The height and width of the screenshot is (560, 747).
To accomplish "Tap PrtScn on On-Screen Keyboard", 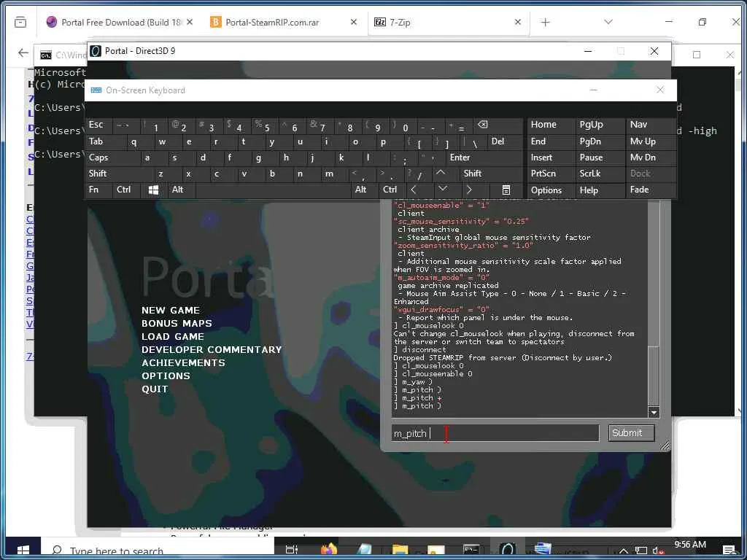I will click(x=551, y=174).
